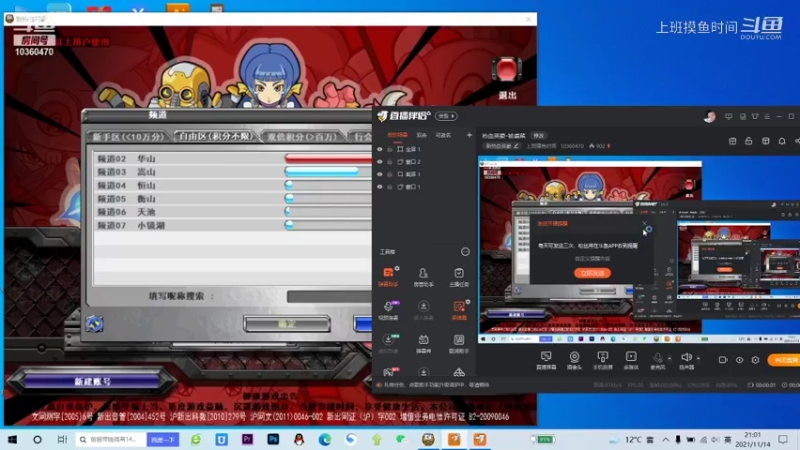Viewport: 800px width, 450px height.
Task: Click the 确定 confirm button in game dialog
Action: [287, 323]
